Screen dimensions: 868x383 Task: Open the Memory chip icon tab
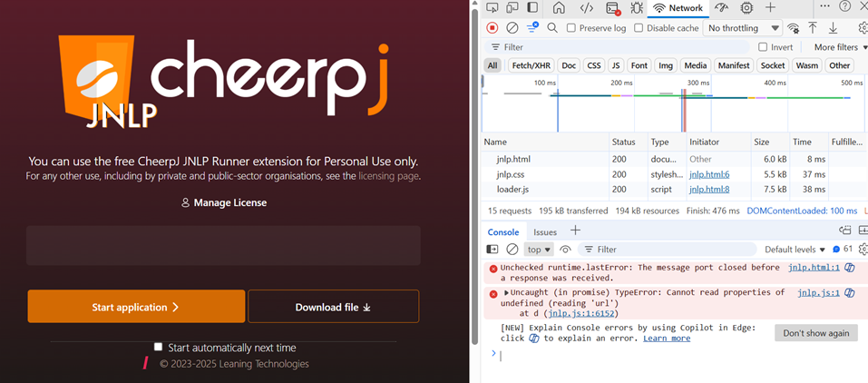[746, 8]
